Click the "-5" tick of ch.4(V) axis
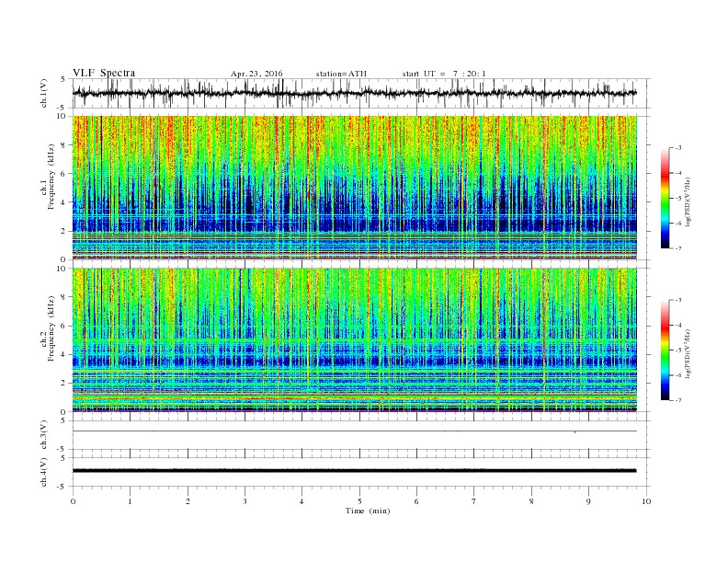Viewport: 728px width, 563px height. [63, 487]
